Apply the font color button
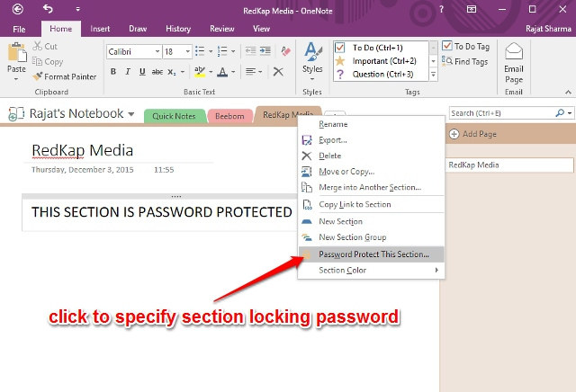576x392 pixels. coord(222,72)
